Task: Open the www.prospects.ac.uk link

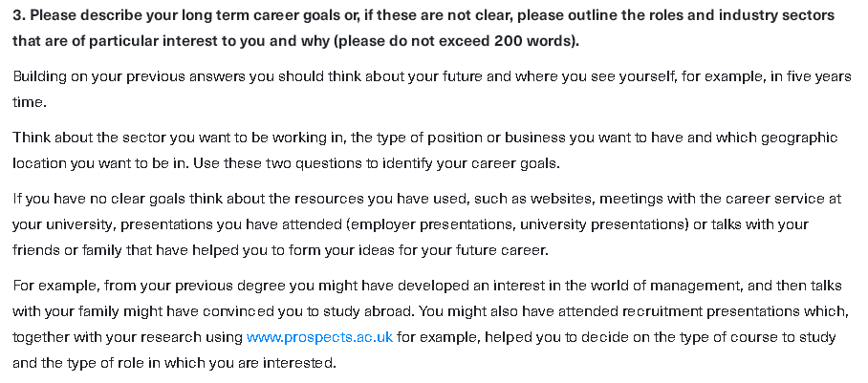Action: (x=319, y=337)
